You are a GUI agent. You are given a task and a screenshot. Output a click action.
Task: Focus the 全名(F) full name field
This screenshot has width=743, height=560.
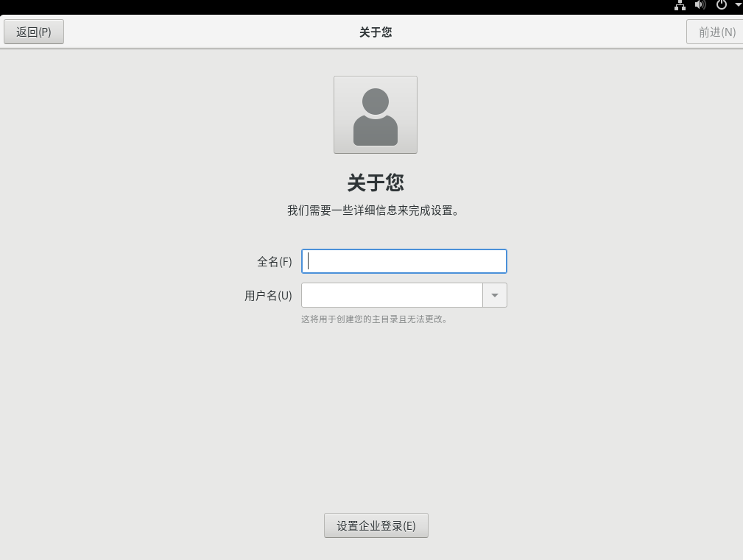(404, 261)
